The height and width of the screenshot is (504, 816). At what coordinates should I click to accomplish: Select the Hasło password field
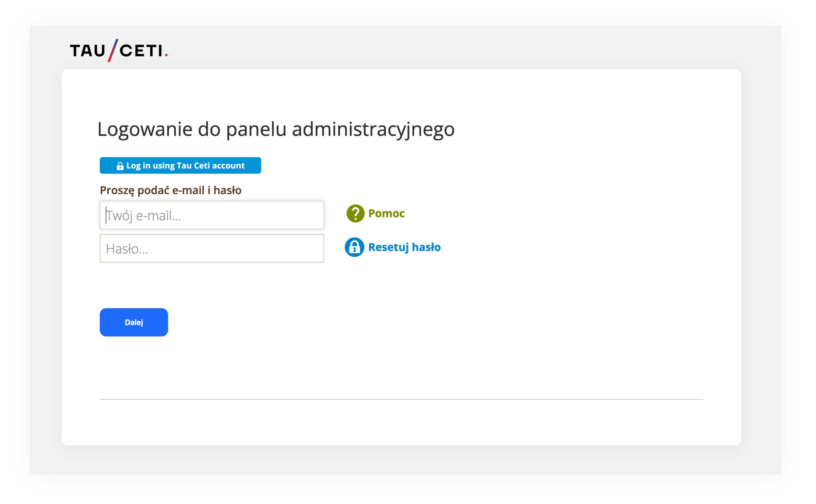pyautogui.click(x=212, y=249)
